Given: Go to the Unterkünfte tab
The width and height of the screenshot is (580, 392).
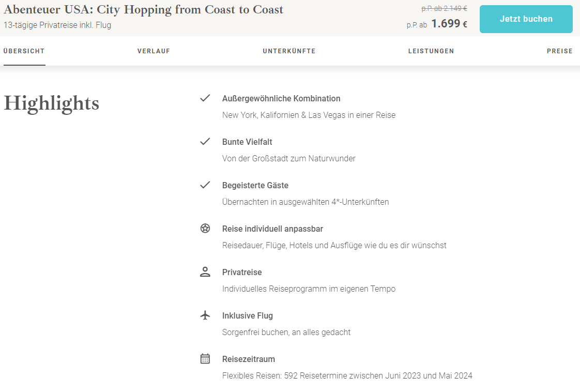Looking at the screenshot, I should 289,51.
